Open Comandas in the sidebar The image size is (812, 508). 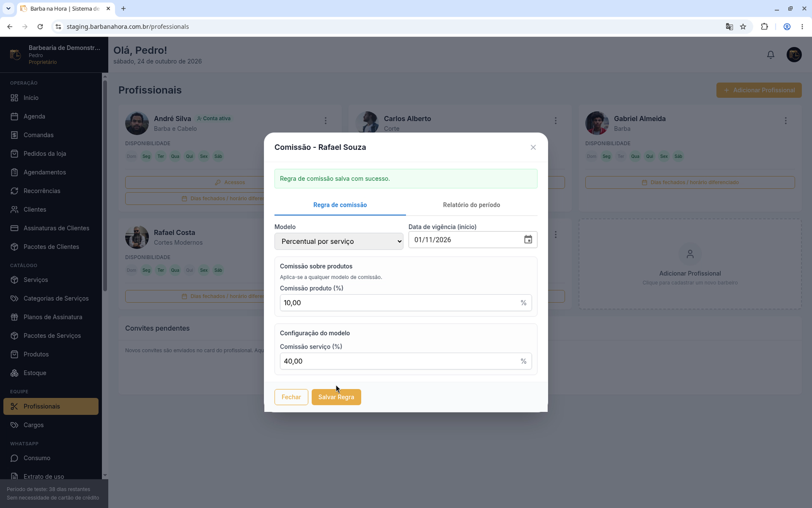pyautogui.click(x=51, y=135)
